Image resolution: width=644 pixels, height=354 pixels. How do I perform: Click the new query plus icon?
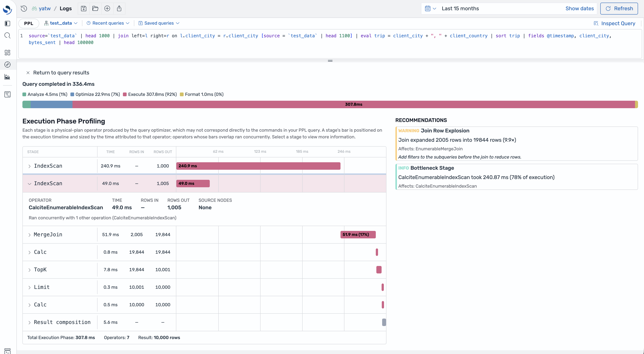[107, 9]
